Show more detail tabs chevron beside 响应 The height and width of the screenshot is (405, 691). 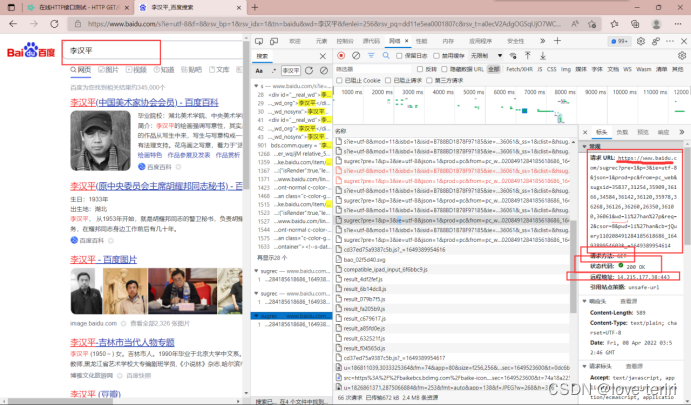coord(681,132)
